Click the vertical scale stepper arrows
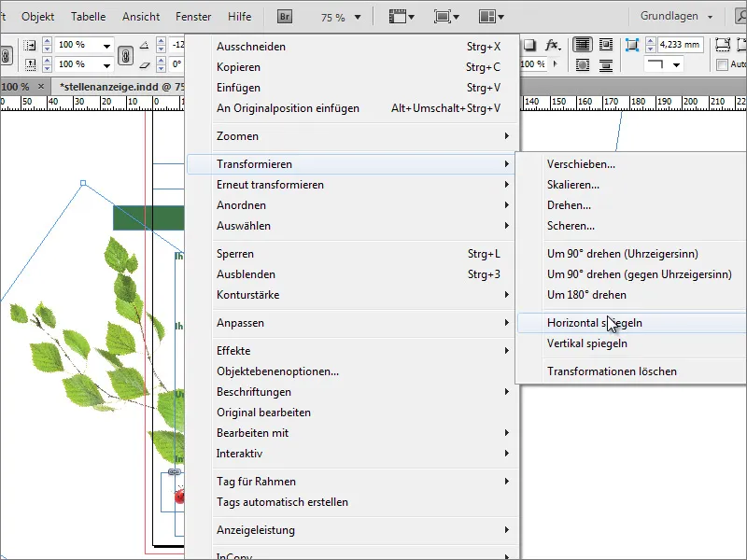Viewport: 747px width, 560px height. 48,64
